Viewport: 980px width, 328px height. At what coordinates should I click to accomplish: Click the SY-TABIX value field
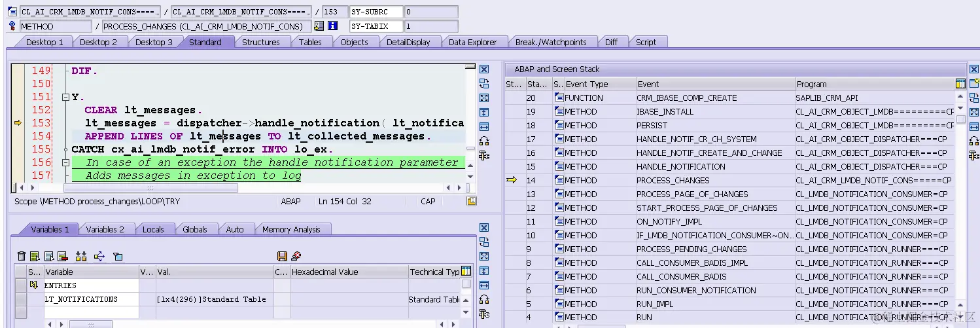coord(431,26)
